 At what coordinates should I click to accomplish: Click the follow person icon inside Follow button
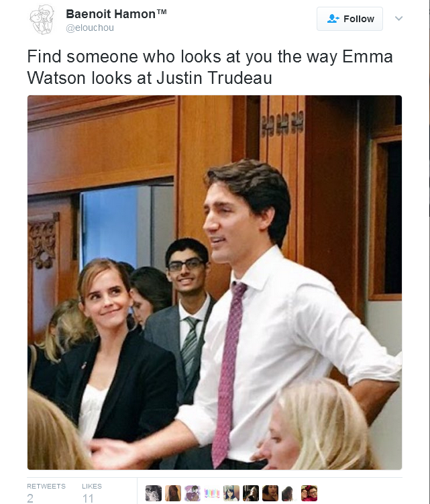333,19
